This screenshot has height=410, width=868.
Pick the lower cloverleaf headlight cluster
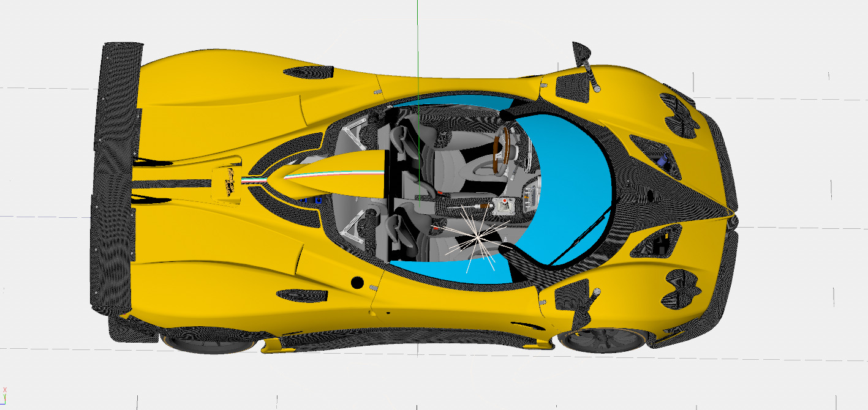point(681,289)
